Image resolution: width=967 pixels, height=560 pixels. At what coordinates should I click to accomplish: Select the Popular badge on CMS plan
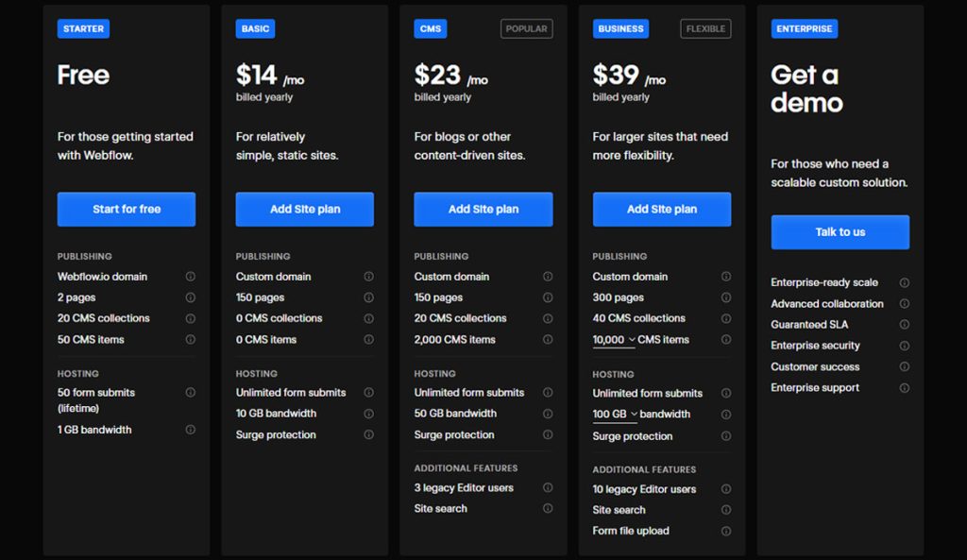(x=527, y=29)
